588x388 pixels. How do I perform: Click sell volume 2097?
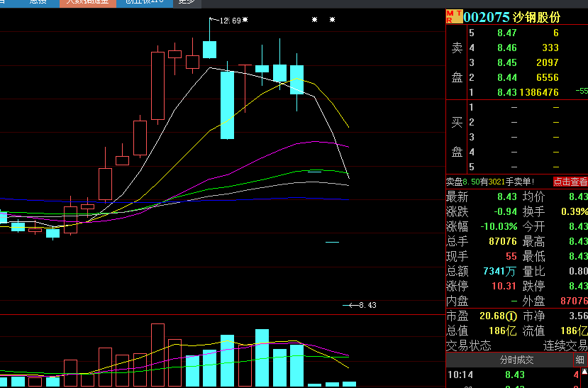pyautogui.click(x=548, y=62)
